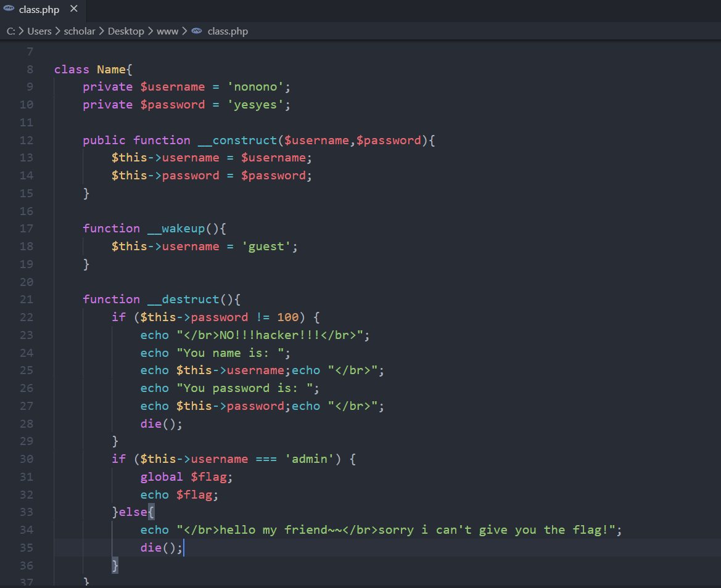
Task: Click line number 35 in the gutter
Action: coord(27,547)
